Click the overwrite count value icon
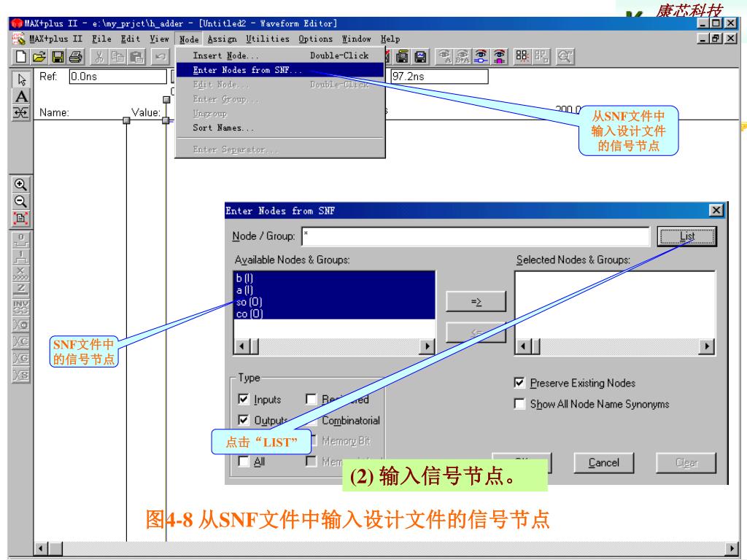The image size is (747, 560). [20, 341]
